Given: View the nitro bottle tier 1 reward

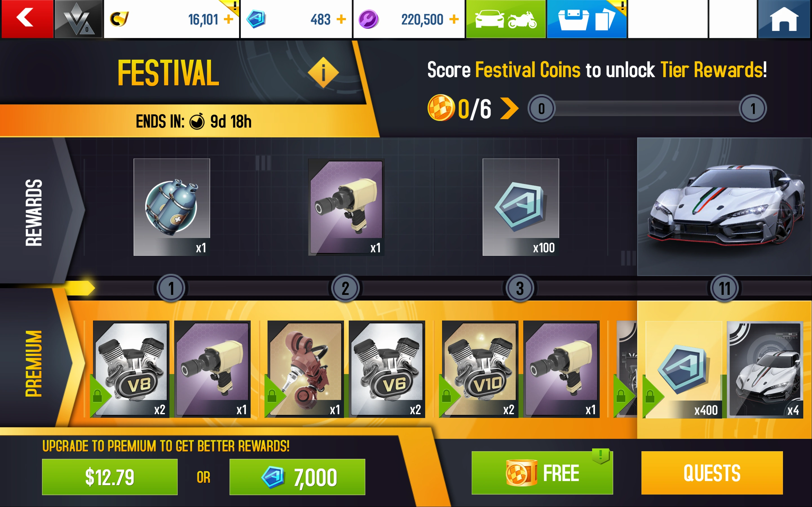Looking at the screenshot, I should (x=172, y=207).
